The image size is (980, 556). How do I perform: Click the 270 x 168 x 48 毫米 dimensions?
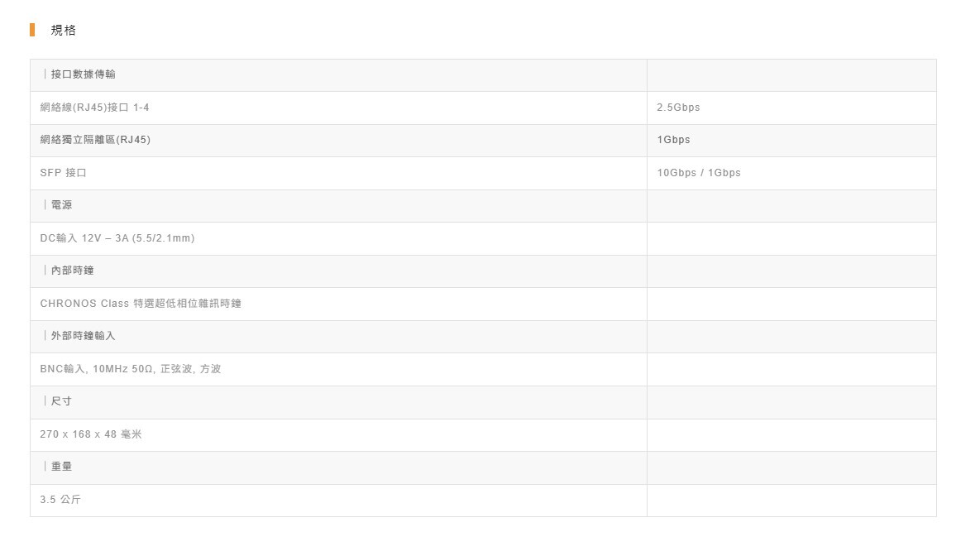pyautogui.click(x=91, y=434)
